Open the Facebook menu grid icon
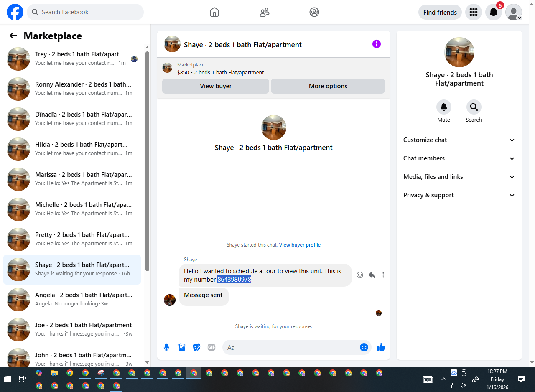Viewport: 535px width, 392px height. (474, 12)
